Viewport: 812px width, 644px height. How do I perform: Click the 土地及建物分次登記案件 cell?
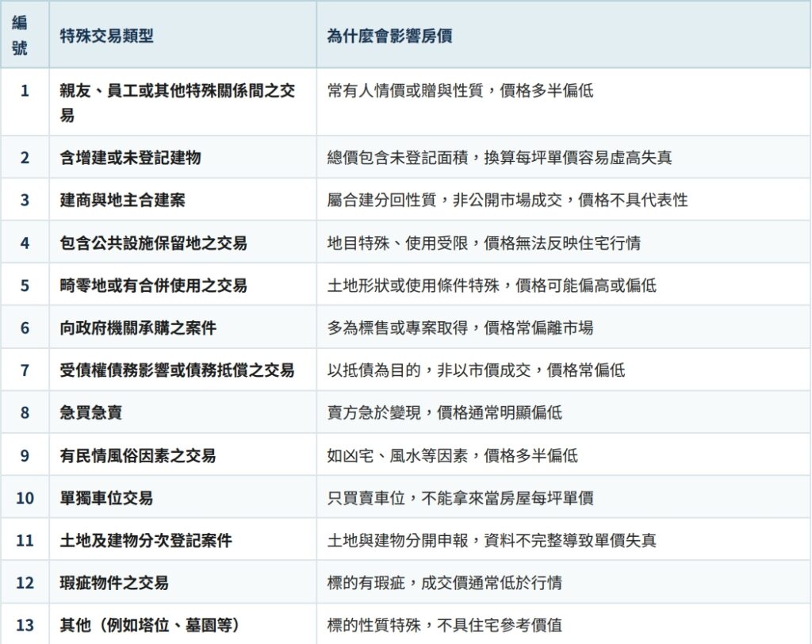[183, 540]
